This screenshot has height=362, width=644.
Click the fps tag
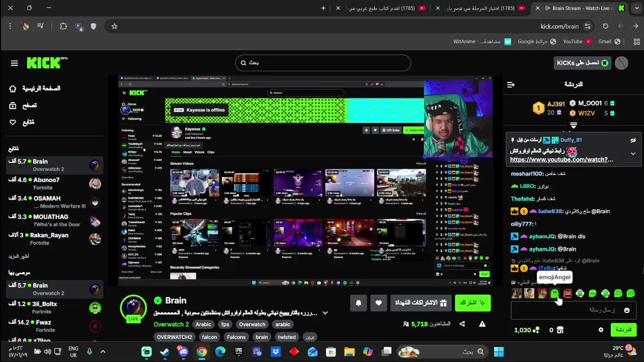pos(225,324)
